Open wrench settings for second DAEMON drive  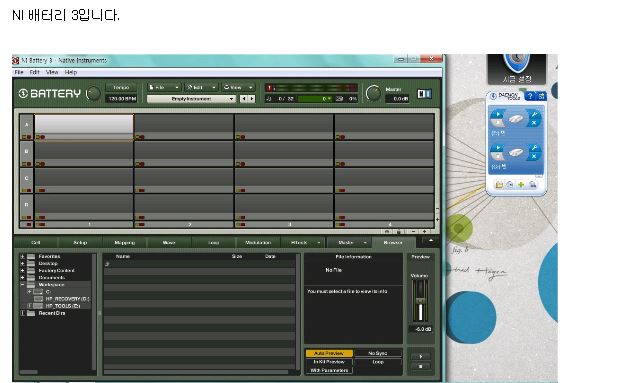point(534,148)
